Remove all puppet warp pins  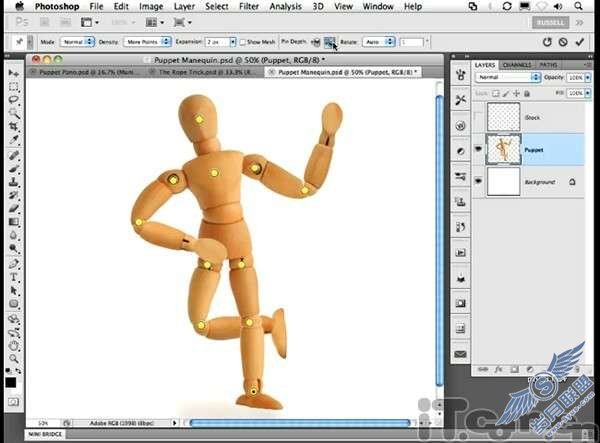coord(547,42)
